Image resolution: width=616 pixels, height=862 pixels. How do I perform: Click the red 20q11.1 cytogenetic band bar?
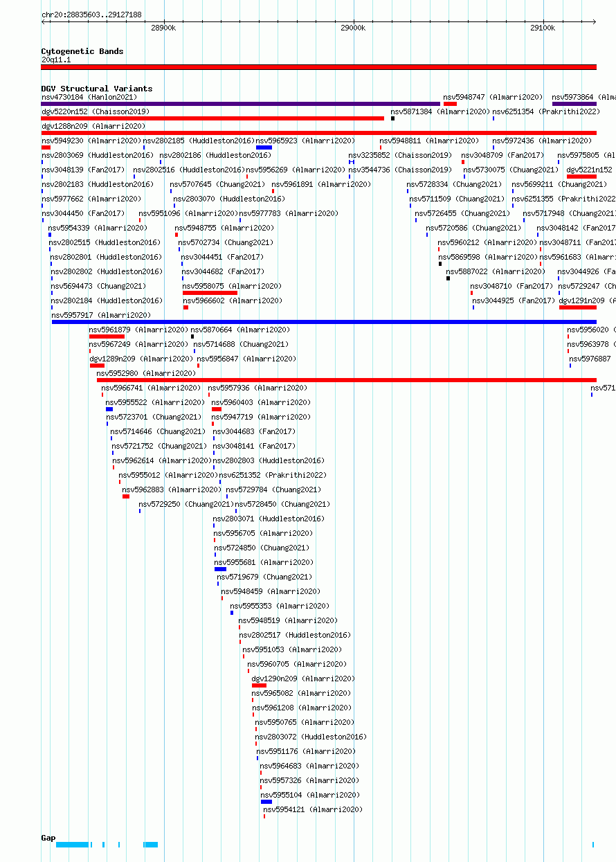pyautogui.click(x=319, y=67)
